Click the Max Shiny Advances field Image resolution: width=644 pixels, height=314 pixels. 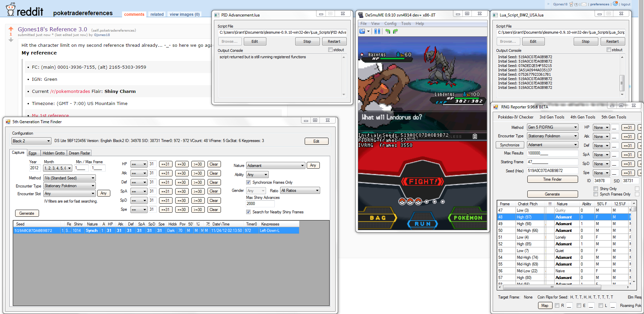(260, 204)
